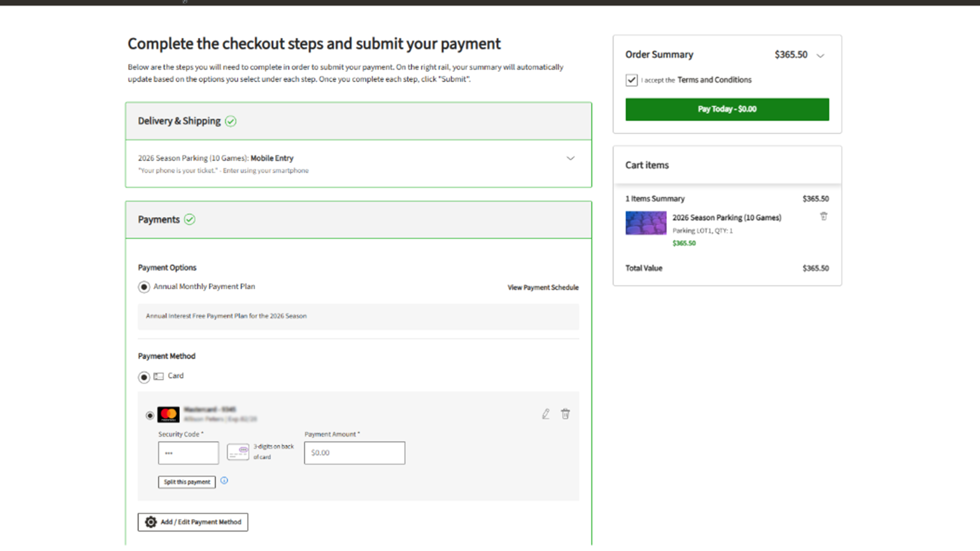Click the gear icon on Add / Edit Payment Method
Image resolution: width=980 pixels, height=551 pixels.
pos(151,522)
